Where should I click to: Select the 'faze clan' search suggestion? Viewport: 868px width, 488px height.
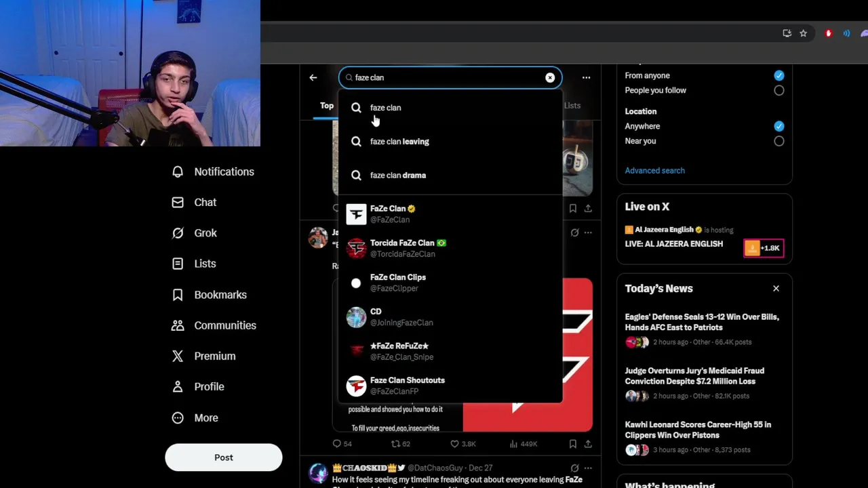click(450, 108)
